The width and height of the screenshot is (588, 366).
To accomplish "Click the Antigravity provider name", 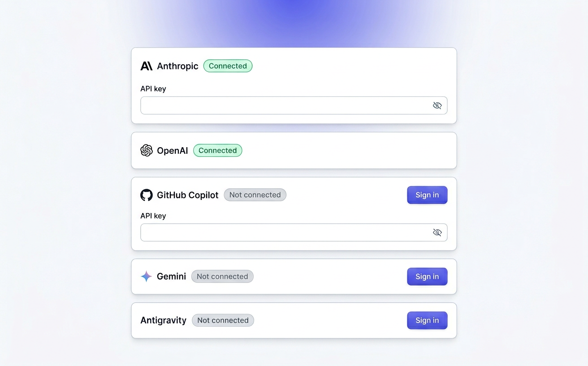I will click(163, 320).
